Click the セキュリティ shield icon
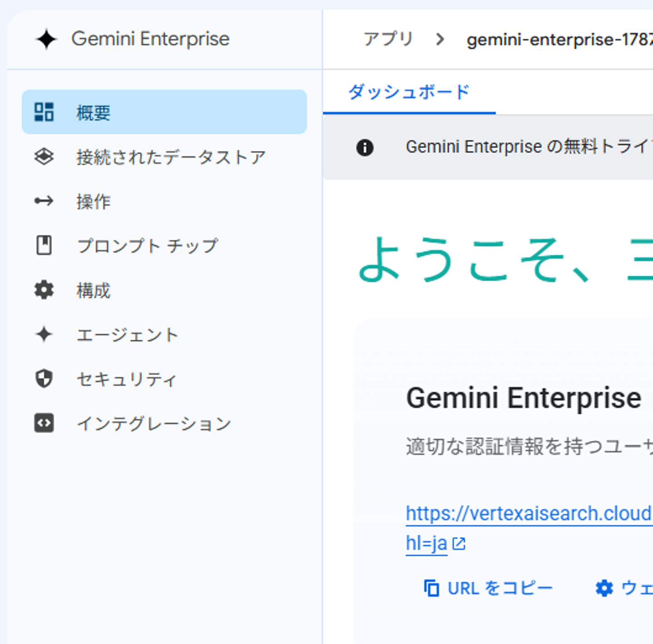Image resolution: width=653 pixels, height=644 pixels. click(44, 379)
